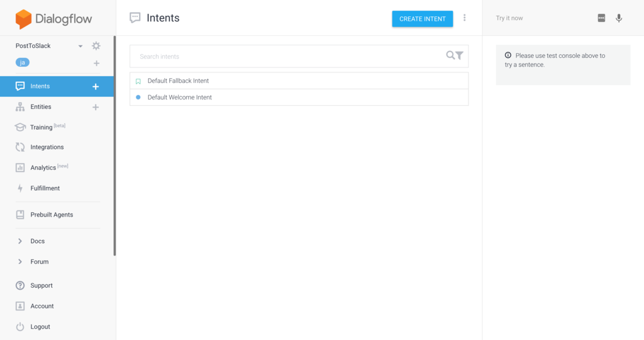The height and width of the screenshot is (340, 644).
Task: Open the Fulfillment section
Action: [x=45, y=188]
